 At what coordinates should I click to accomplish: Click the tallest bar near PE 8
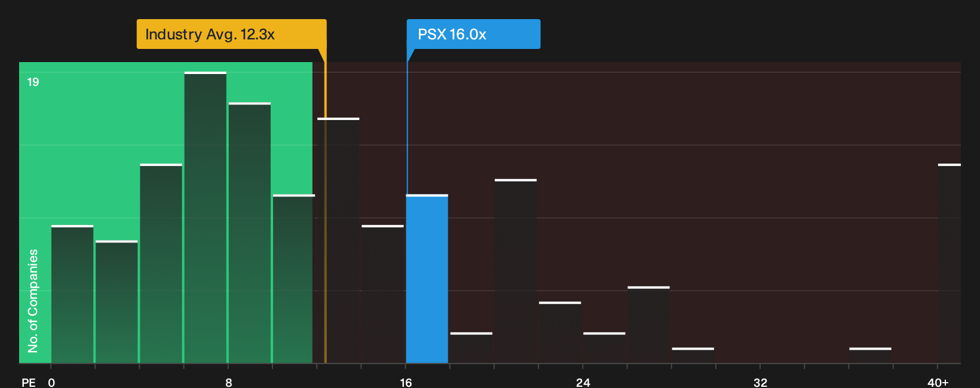206,217
